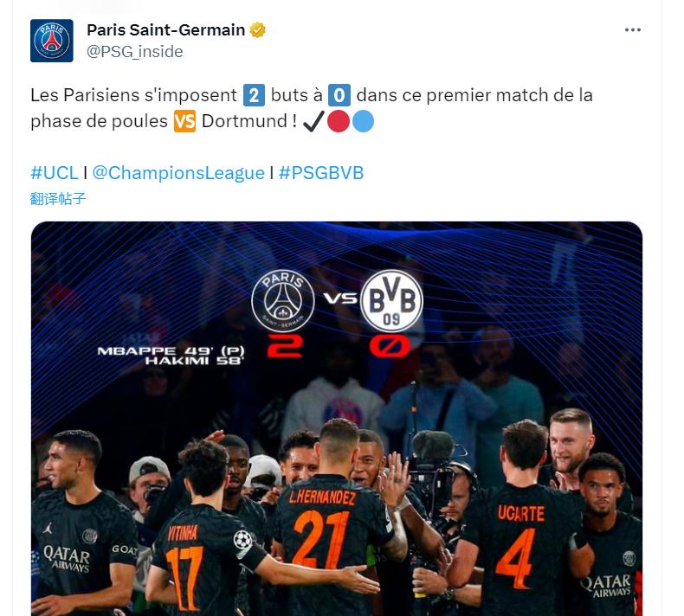Screen dimensions: 684x616
Task: Click the blue circle emoji
Action: pyautogui.click(x=363, y=122)
